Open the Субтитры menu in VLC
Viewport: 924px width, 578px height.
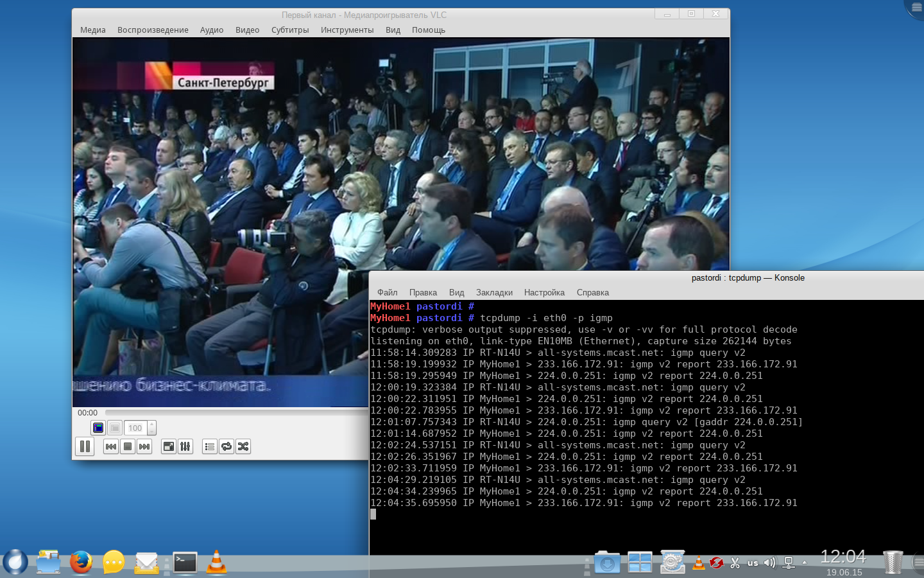tap(290, 30)
